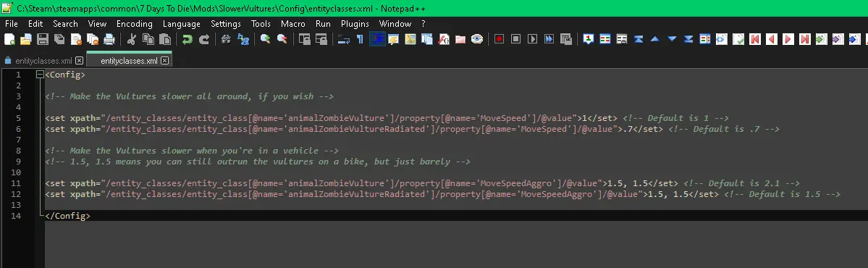Click the green Undo arrow
Screen dimensions: 868x268
pyautogui.click(x=187, y=39)
